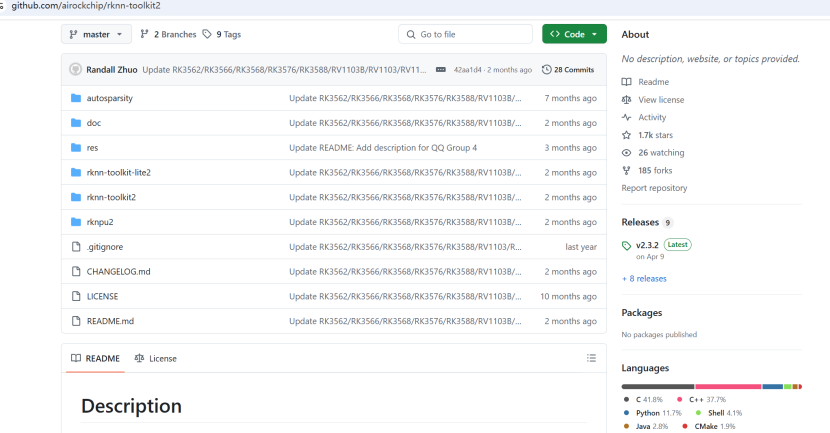Open rknpu2 folder name
Image resolution: width=830 pixels, height=433 pixels.
pos(100,222)
